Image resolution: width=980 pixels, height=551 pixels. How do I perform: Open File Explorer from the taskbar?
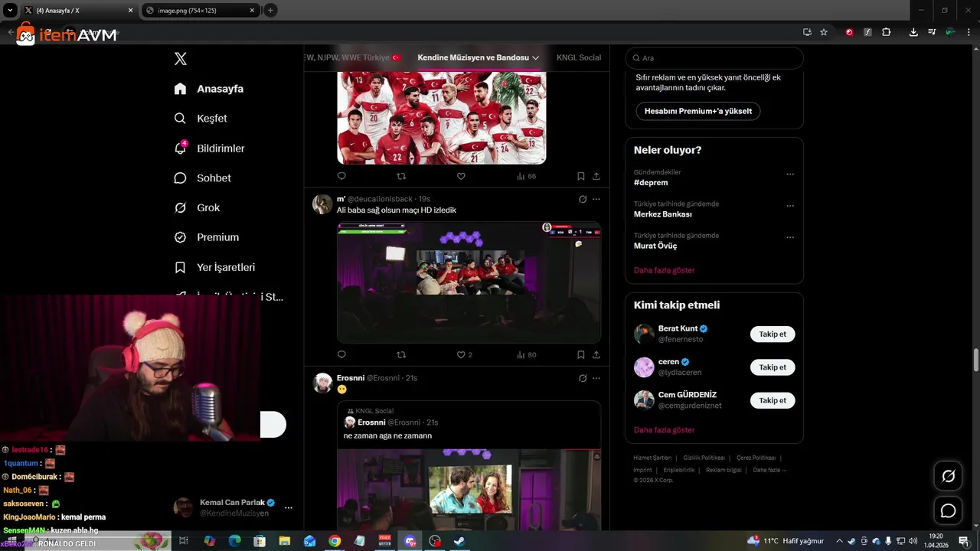click(285, 541)
